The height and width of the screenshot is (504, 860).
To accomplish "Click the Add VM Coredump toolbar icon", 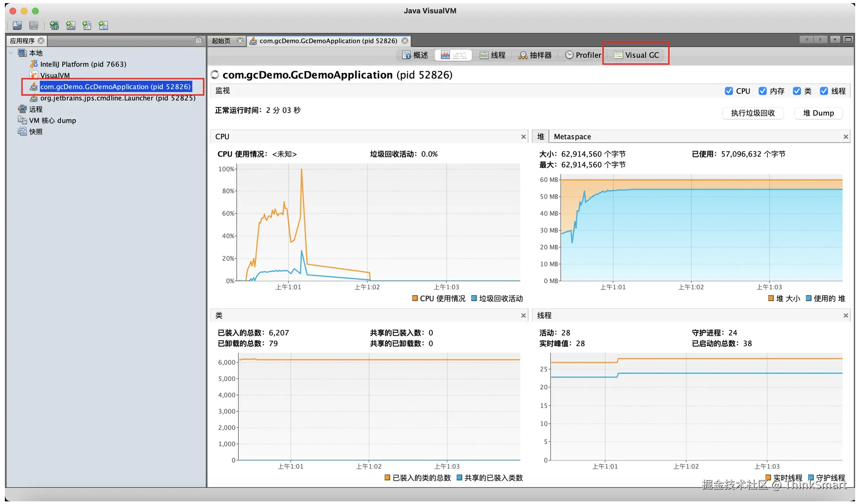I will [x=87, y=26].
